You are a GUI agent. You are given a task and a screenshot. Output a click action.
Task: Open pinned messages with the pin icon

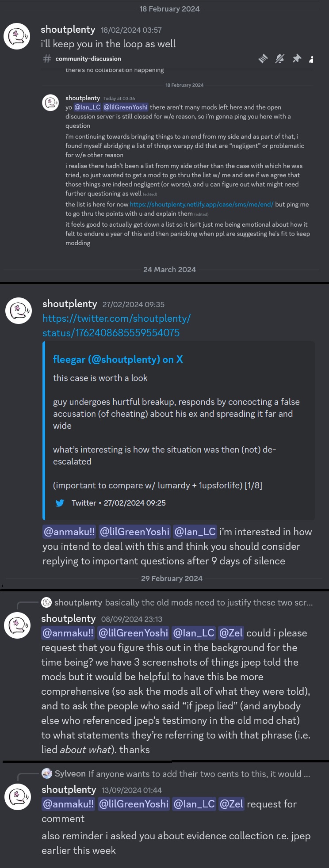(x=297, y=58)
